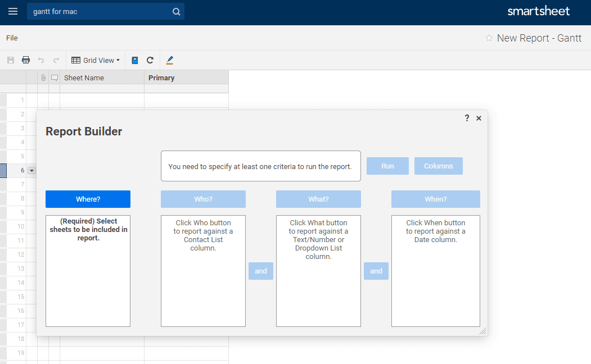591x364 pixels.
Task: Click the Who? criteria button
Action: [x=203, y=199]
